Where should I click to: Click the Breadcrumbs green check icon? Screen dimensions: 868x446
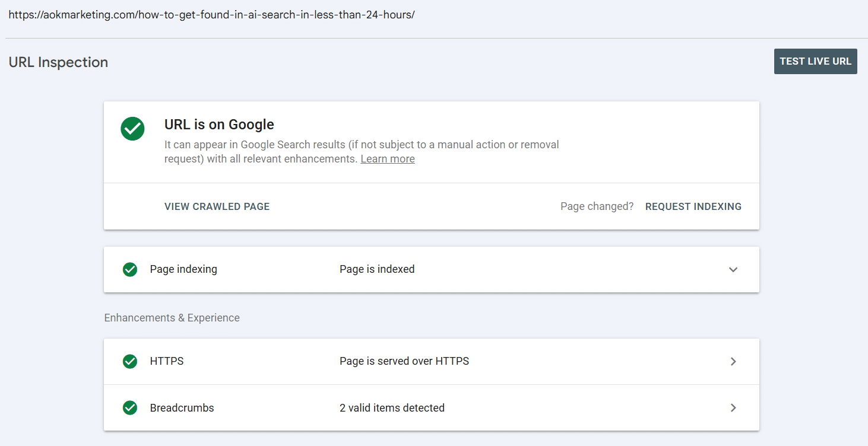[130, 407]
